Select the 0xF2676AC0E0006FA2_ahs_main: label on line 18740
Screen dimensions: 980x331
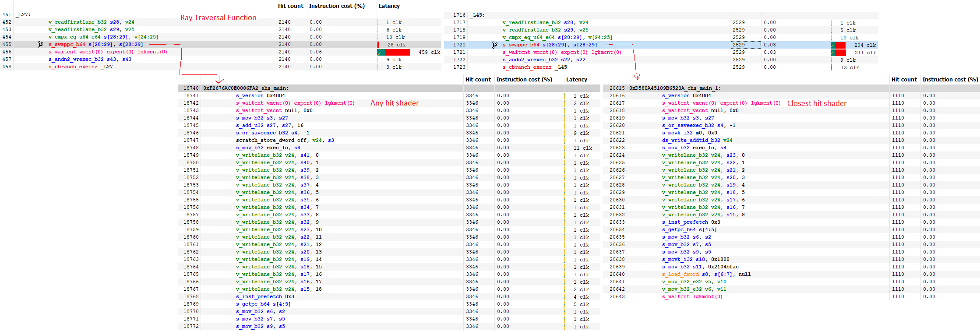tap(246, 88)
